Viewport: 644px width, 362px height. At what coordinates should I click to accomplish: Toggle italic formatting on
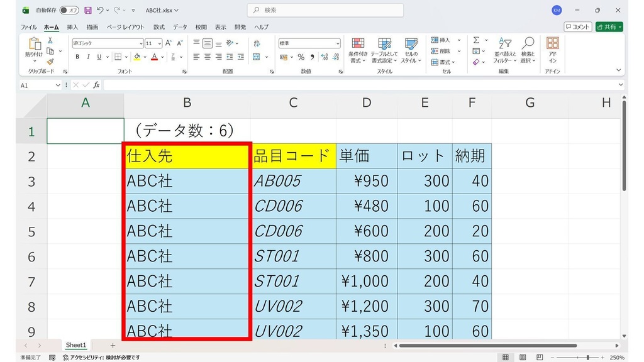click(x=87, y=57)
